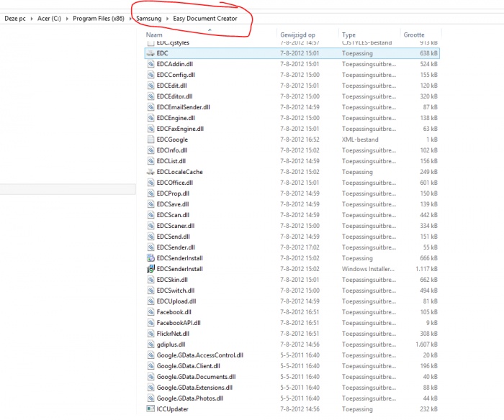Select the EDCScaner.dll file name
This screenshot has height=420, width=504.
pos(176,226)
